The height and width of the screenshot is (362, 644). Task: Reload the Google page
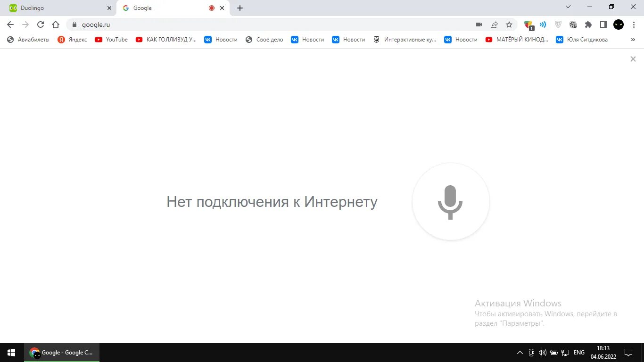[41, 25]
